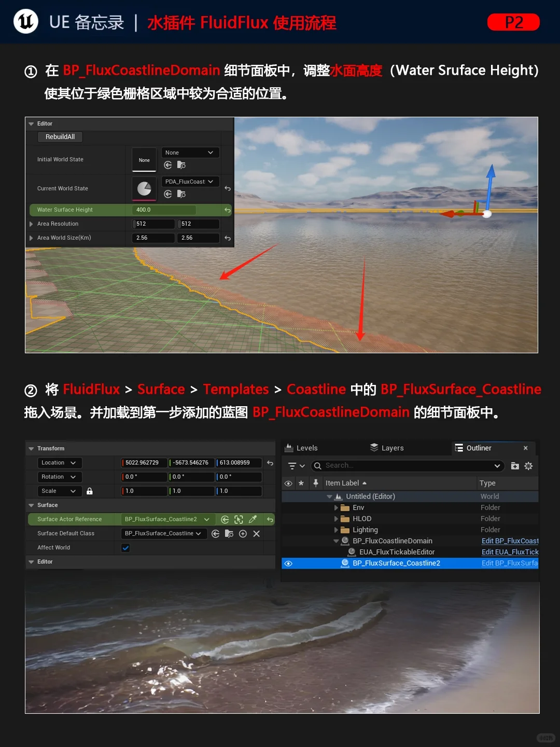The height and width of the screenshot is (747, 560).
Task: Open the Scale type dropdown
Action: tap(60, 491)
